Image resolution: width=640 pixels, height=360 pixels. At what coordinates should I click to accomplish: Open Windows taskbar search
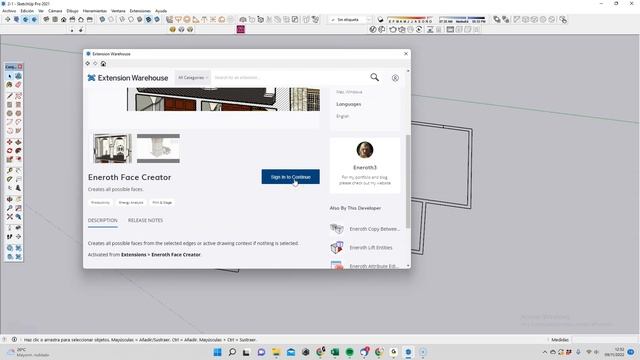coord(232,352)
